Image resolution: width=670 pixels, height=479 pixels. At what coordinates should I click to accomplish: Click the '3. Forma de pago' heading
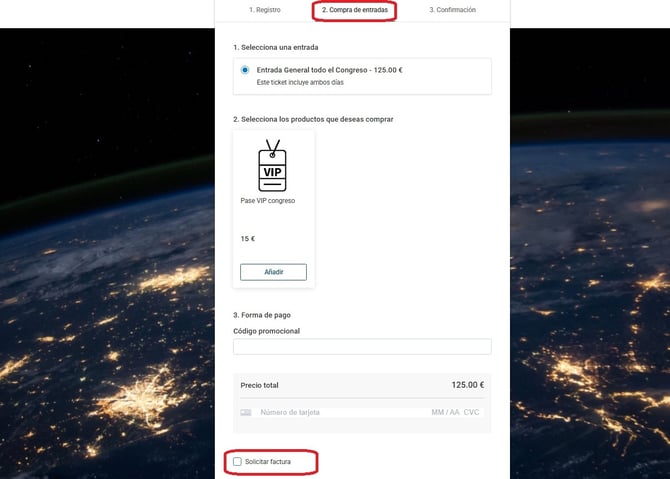click(262, 315)
